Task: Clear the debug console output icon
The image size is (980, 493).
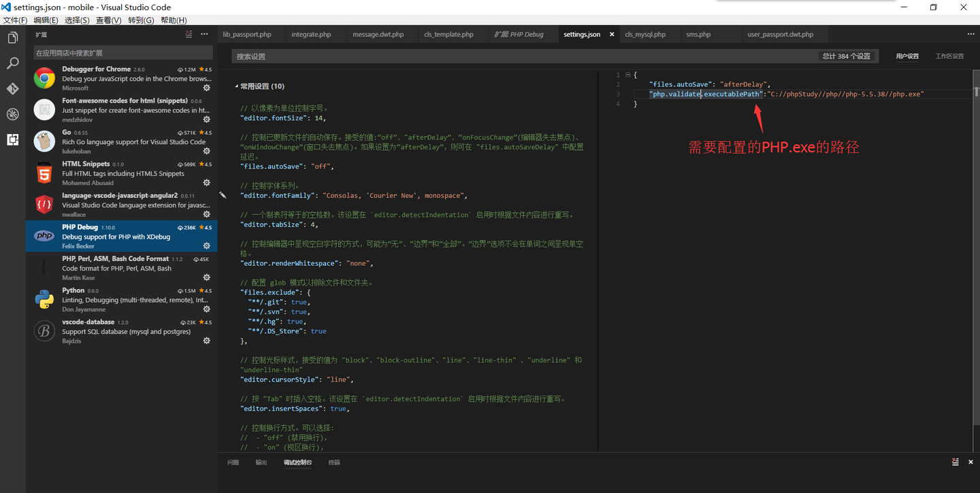Action: [955, 462]
